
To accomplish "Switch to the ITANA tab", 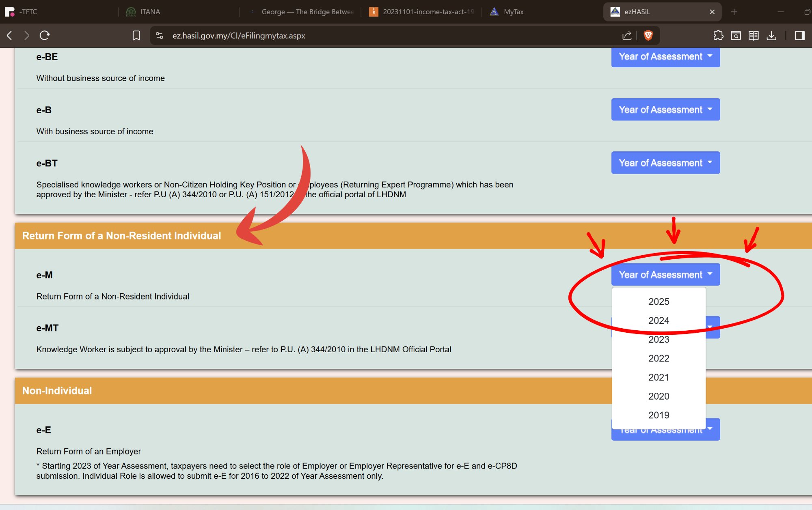I will (150, 12).
